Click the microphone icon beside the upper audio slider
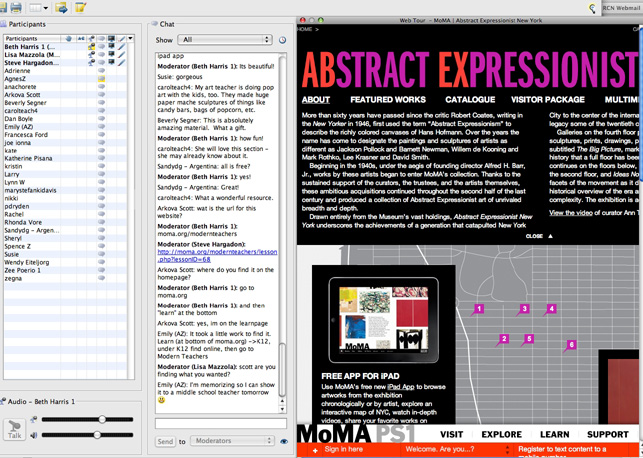This screenshot has width=643, height=458. [x=34, y=419]
